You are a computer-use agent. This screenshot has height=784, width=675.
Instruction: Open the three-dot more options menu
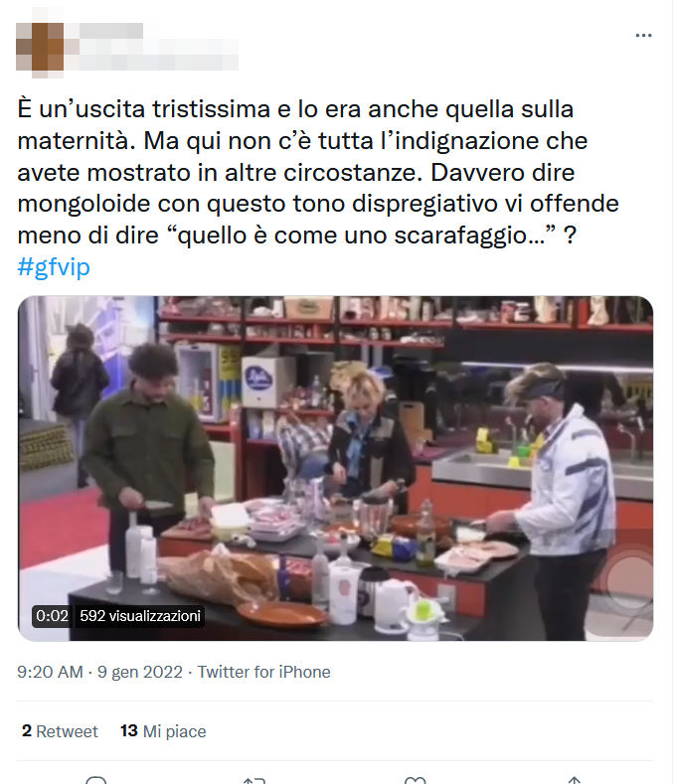[x=643, y=35]
